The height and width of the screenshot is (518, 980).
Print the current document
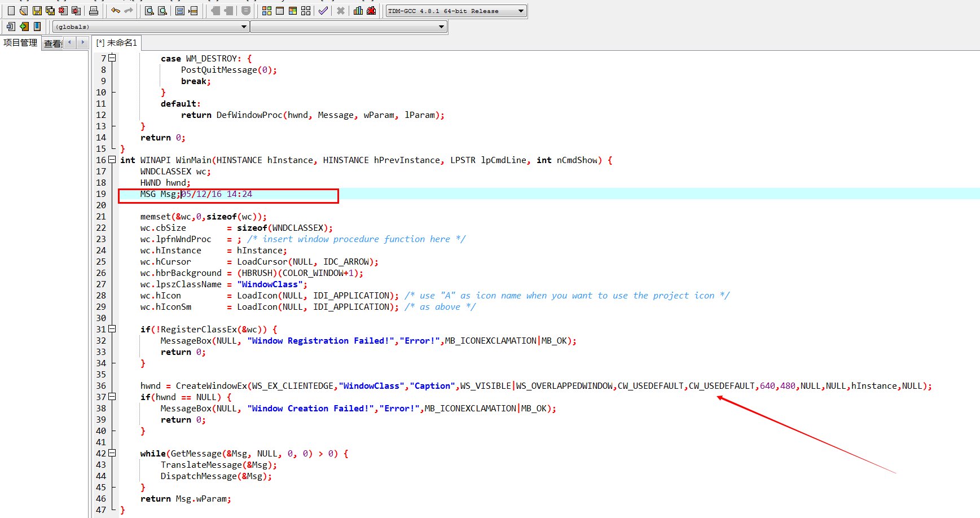tap(94, 11)
